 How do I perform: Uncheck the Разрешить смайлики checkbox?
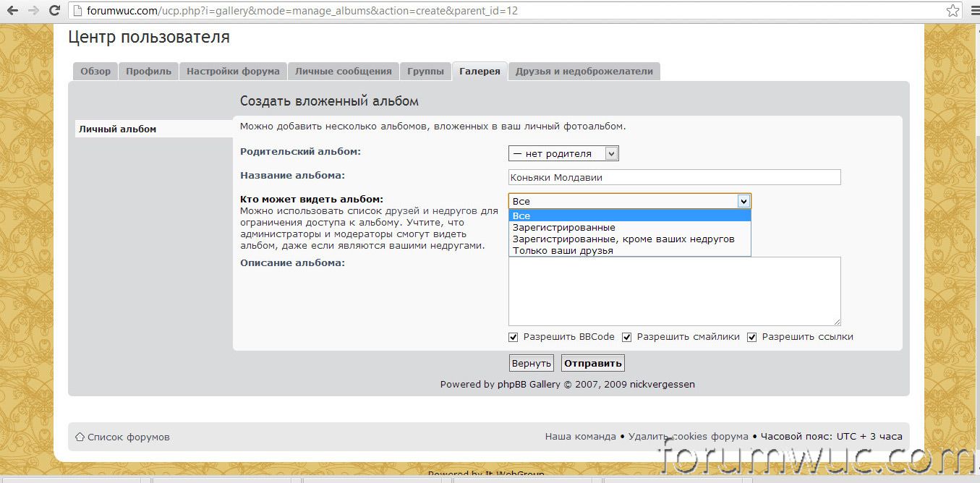[627, 337]
